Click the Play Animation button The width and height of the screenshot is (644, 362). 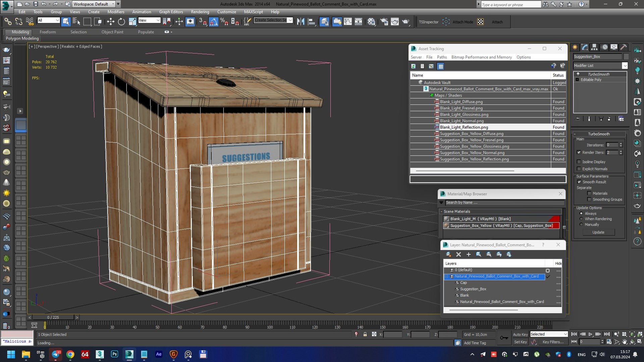pyautogui.click(x=590, y=334)
